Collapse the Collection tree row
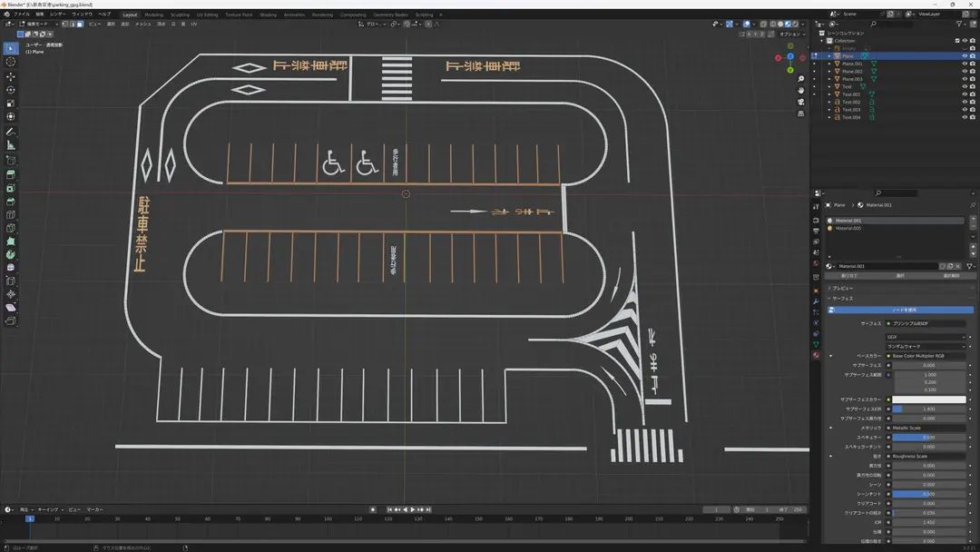The height and width of the screenshot is (552, 980). pos(822,41)
